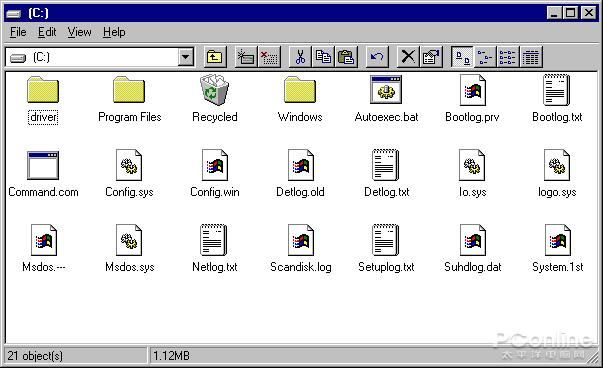The image size is (603, 368).
Task: Open the Help menu
Action: pyautogui.click(x=114, y=32)
